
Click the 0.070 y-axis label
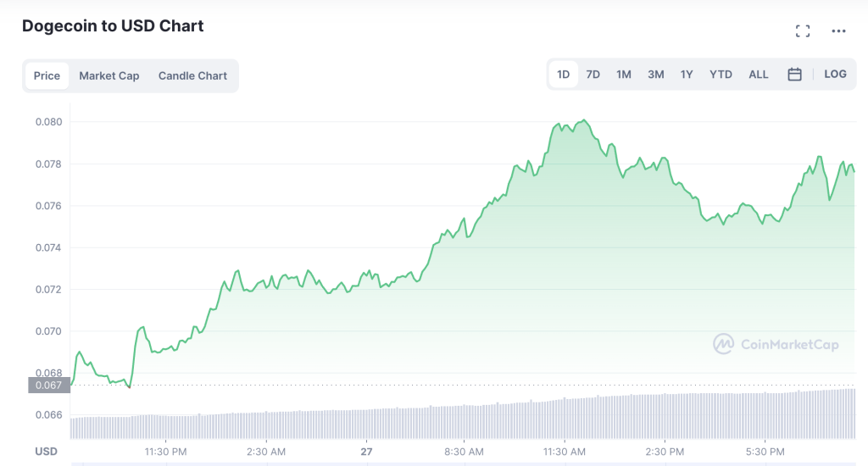(48, 331)
